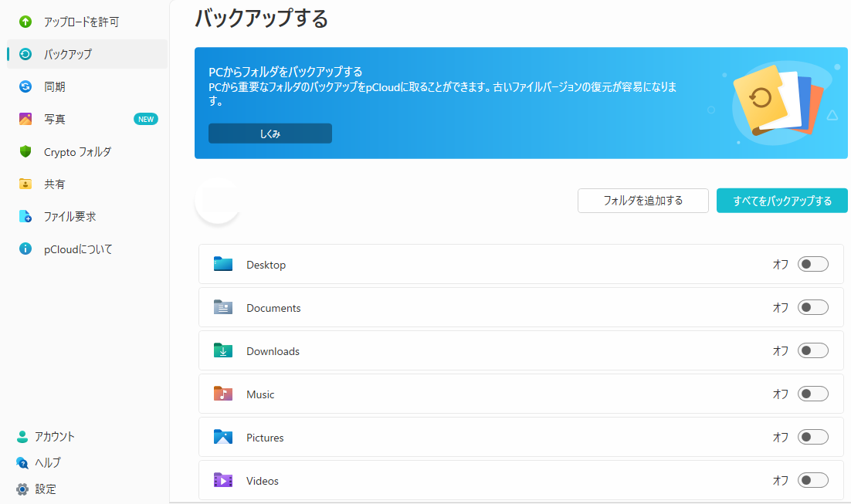Open the 写真 section
The width and height of the screenshot is (851, 504).
[x=86, y=120]
